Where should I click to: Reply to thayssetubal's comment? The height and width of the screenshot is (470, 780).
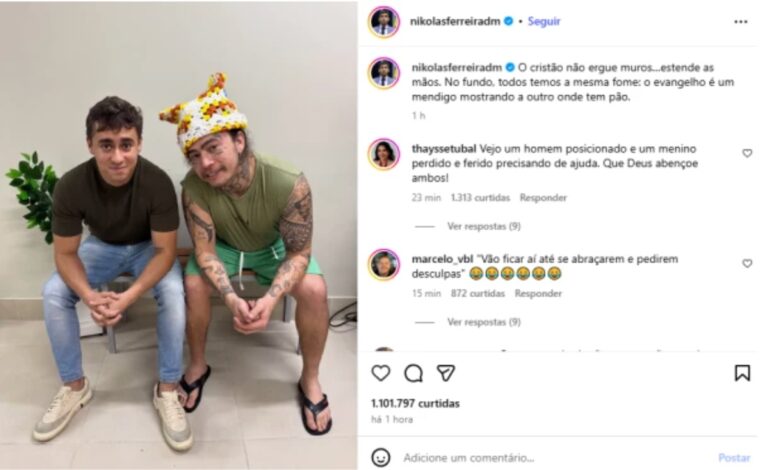543,198
